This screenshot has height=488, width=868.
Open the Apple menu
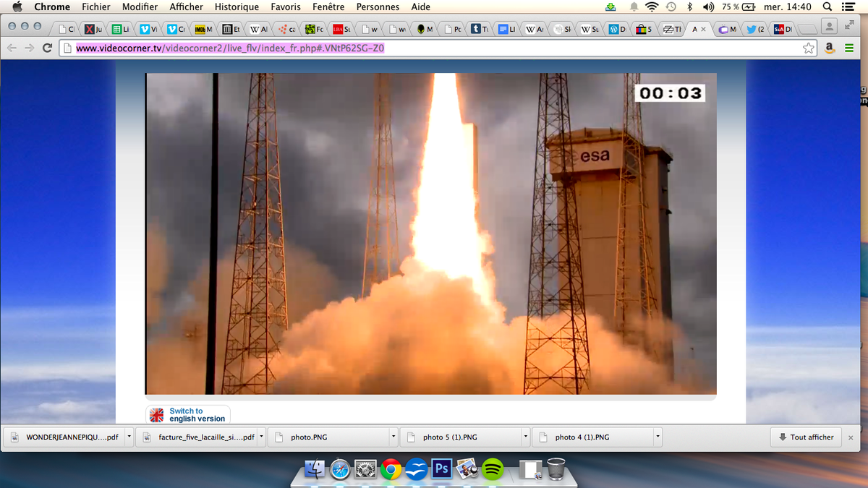pos(18,7)
